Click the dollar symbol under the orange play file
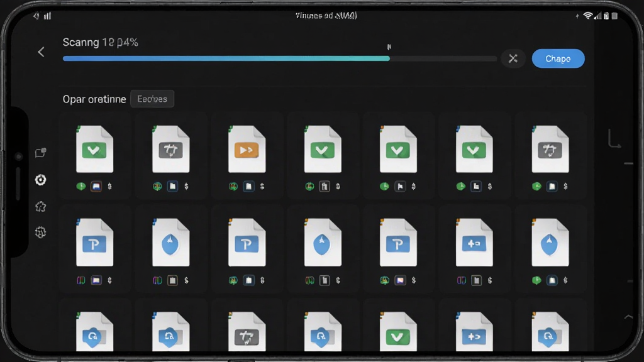Image resolution: width=644 pixels, height=362 pixels. [x=262, y=187]
